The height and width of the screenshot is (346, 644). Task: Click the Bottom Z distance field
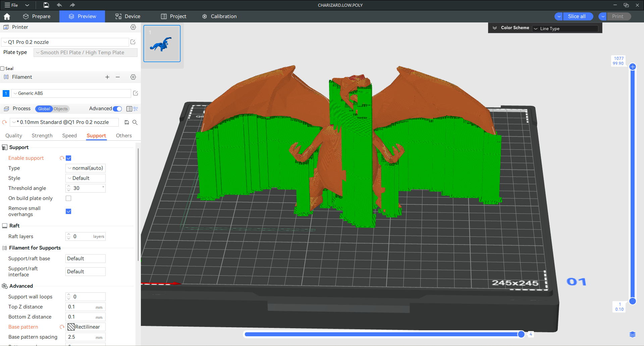click(x=86, y=317)
